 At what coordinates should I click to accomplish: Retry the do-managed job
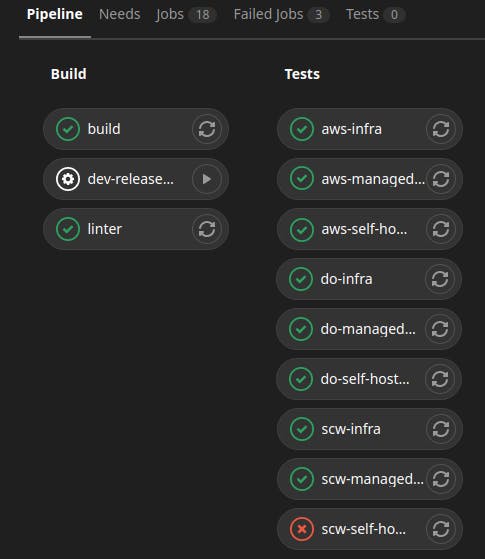coord(440,329)
